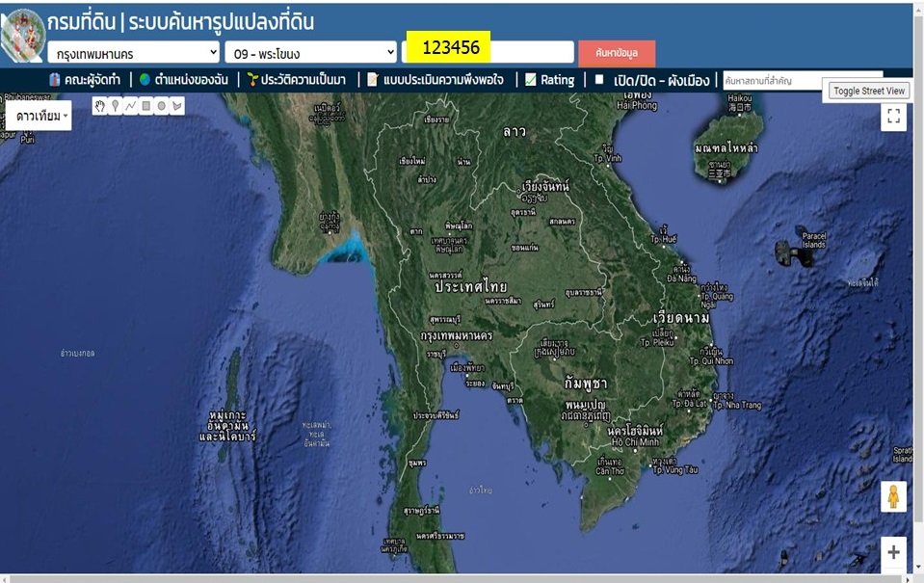924x583 pixels.
Task: Select the polygon drawing tool
Action: coord(176,106)
